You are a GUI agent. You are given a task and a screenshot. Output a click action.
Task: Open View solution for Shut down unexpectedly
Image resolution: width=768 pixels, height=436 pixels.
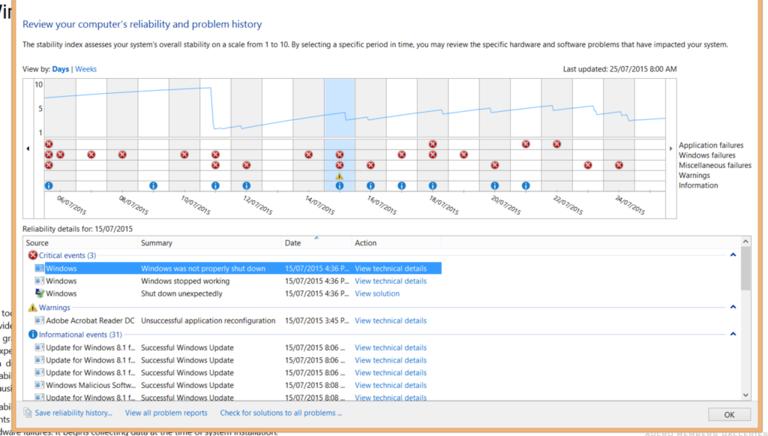[377, 294]
